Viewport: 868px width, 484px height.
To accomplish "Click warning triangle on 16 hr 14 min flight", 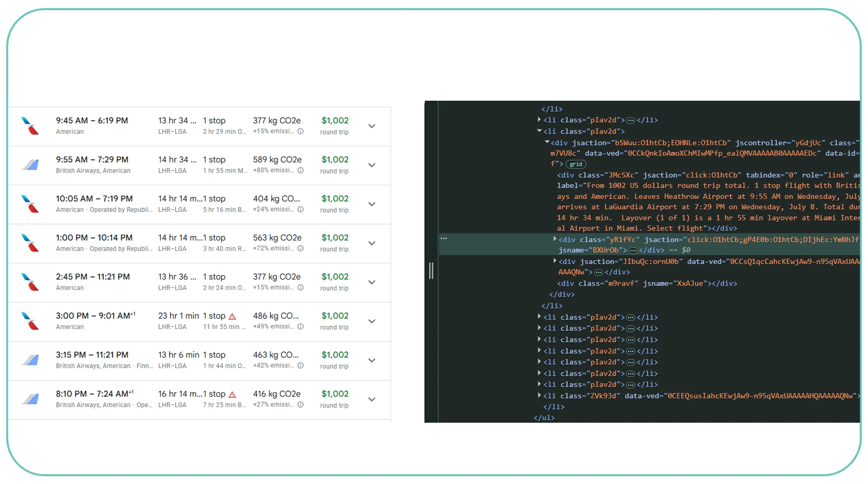I will click(x=232, y=394).
